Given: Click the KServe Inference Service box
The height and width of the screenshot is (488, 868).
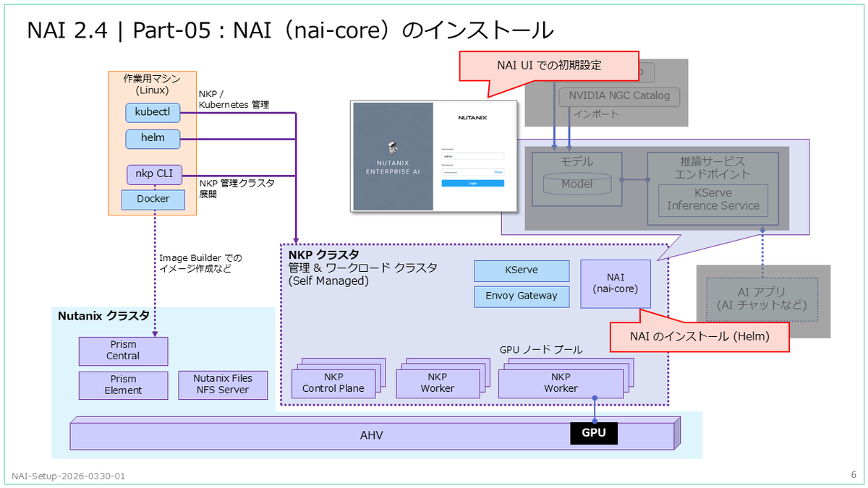Looking at the screenshot, I should point(712,200).
